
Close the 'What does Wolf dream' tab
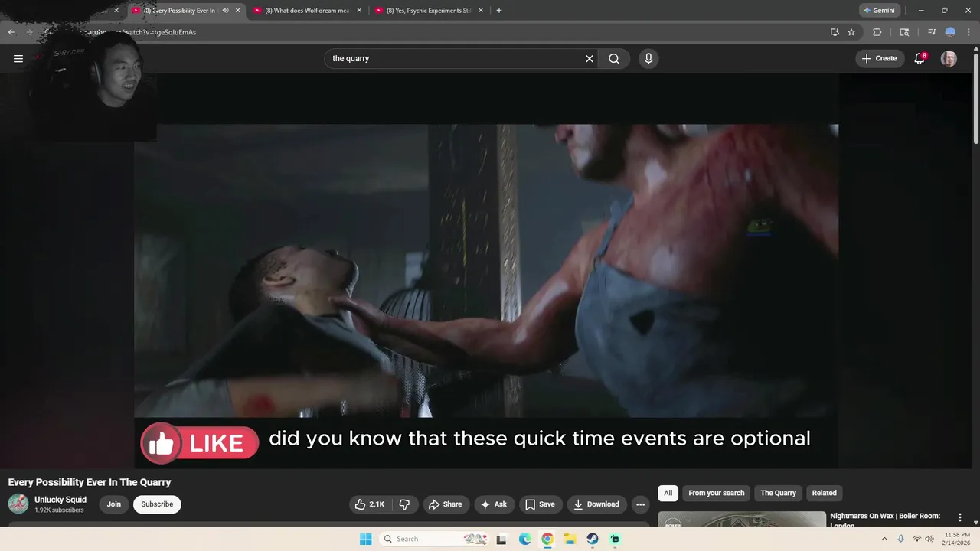[x=359, y=11]
